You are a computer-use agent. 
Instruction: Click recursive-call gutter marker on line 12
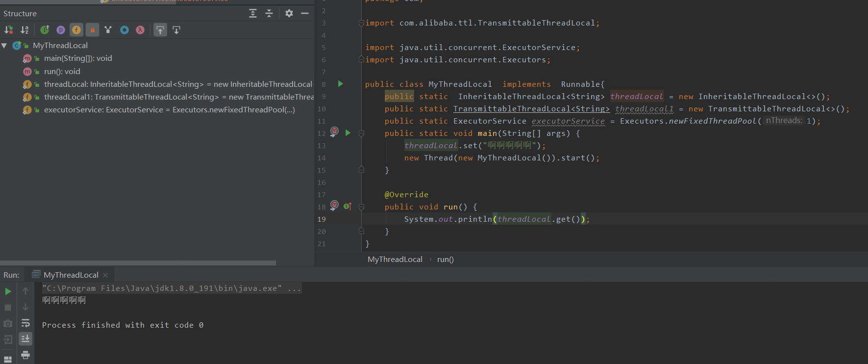(334, 132)
